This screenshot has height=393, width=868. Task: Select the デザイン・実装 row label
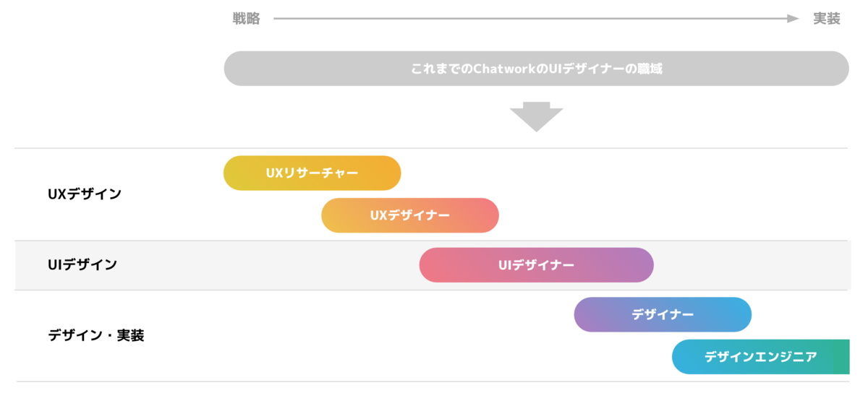pos(96,336)
